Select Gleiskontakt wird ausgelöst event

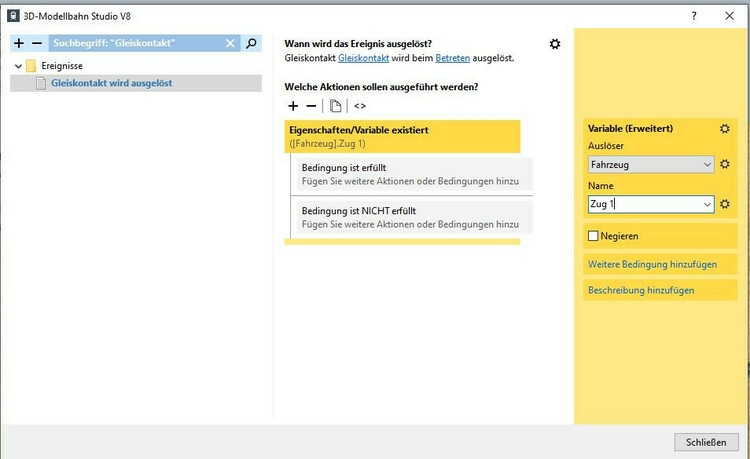(x=136, y=83)
